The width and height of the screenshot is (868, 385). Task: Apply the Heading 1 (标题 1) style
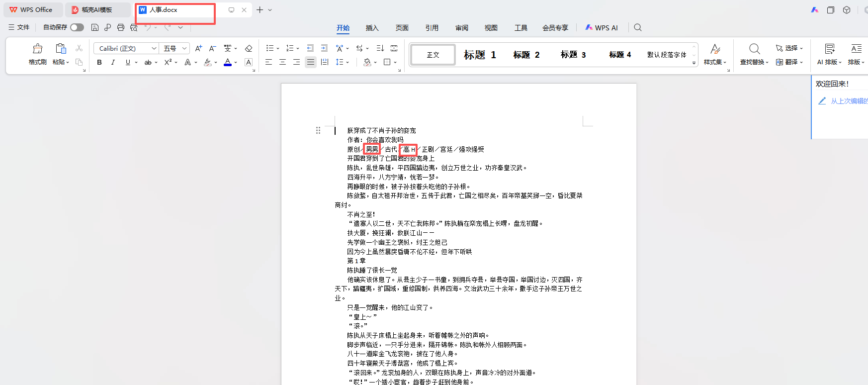480,55
